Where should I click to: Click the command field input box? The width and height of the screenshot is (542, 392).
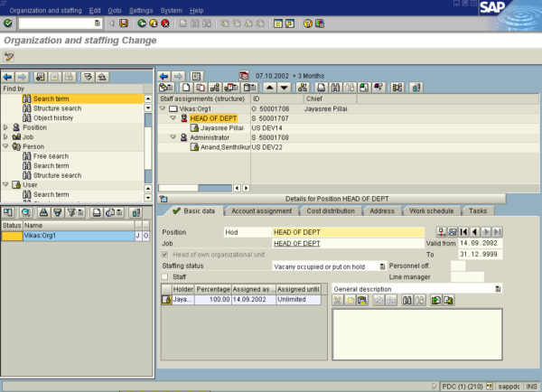[60, 23]
